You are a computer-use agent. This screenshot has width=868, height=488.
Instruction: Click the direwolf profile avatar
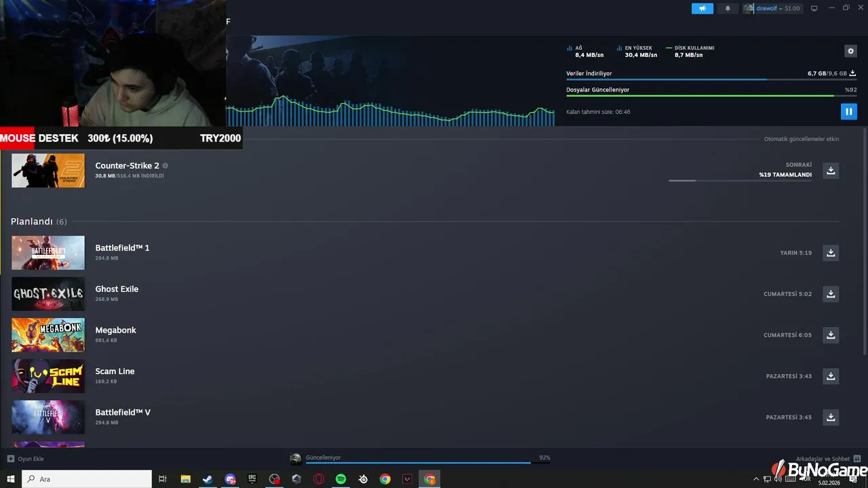coord(749,8)
